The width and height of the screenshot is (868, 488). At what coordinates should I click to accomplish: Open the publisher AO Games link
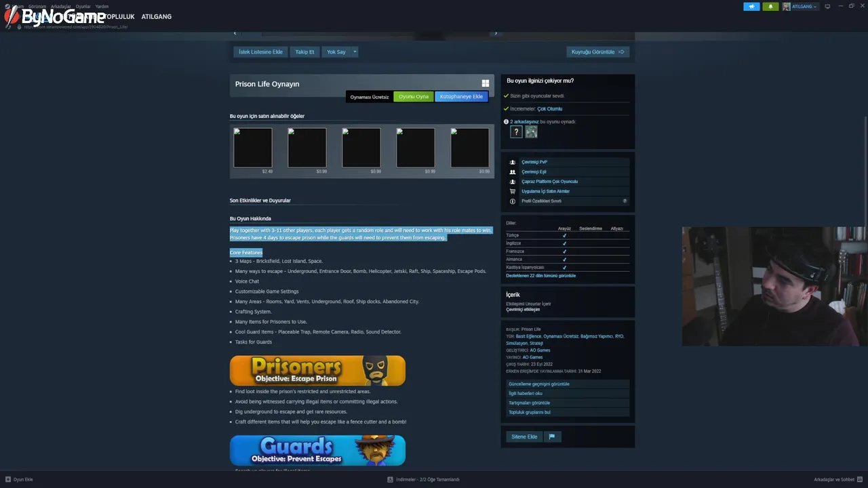[x=532, y=357]
